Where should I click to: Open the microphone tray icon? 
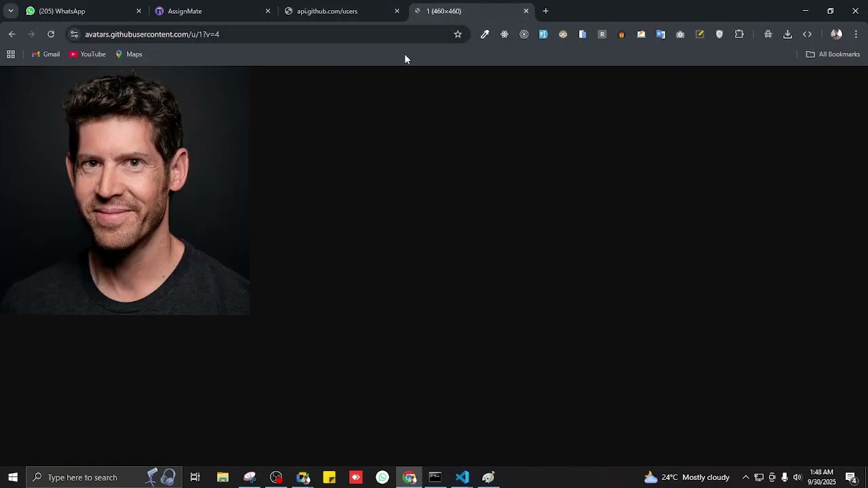pyautogui.click(x=785, y=477)
